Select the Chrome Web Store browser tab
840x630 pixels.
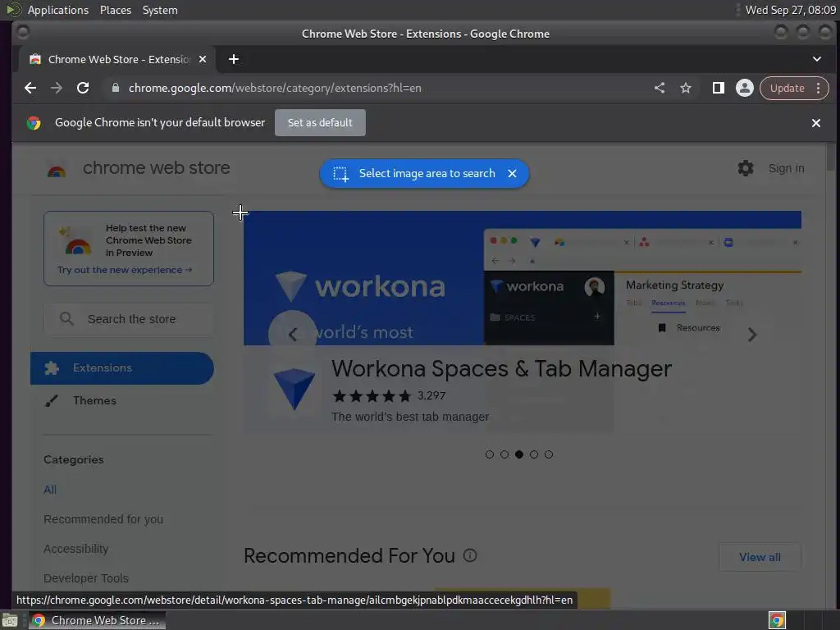(x=118, y=59)
